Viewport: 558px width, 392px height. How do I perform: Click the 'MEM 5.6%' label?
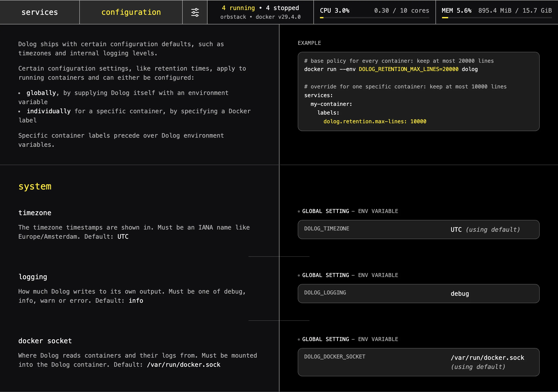point(456,10)
